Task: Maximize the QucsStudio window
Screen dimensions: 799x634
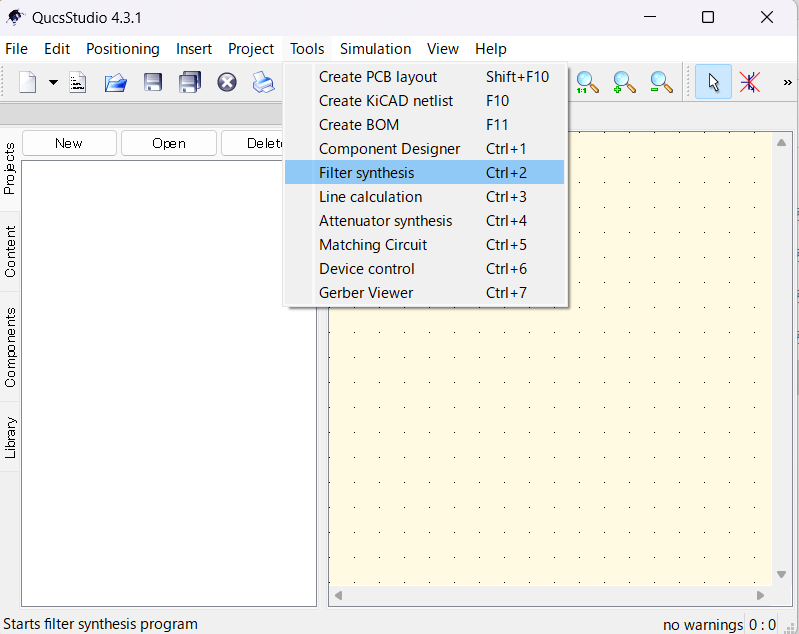Action: [708, 17]
